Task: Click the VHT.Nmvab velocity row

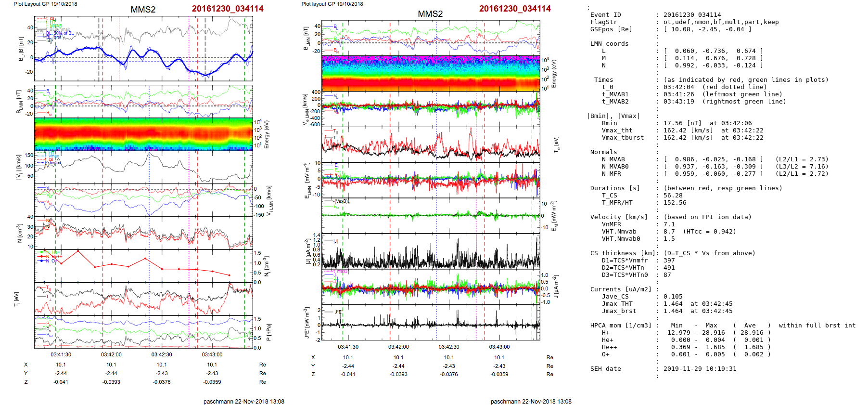Action: [619, 232]
